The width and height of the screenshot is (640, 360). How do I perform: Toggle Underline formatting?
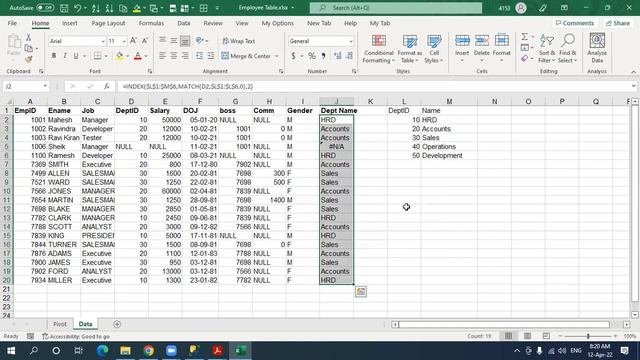[76, 56]
